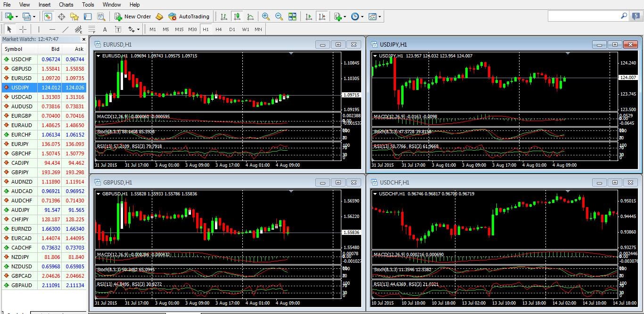Enable AutoTrading
The height and width of the screenshot is (314, 644).
tap(190, 16)
